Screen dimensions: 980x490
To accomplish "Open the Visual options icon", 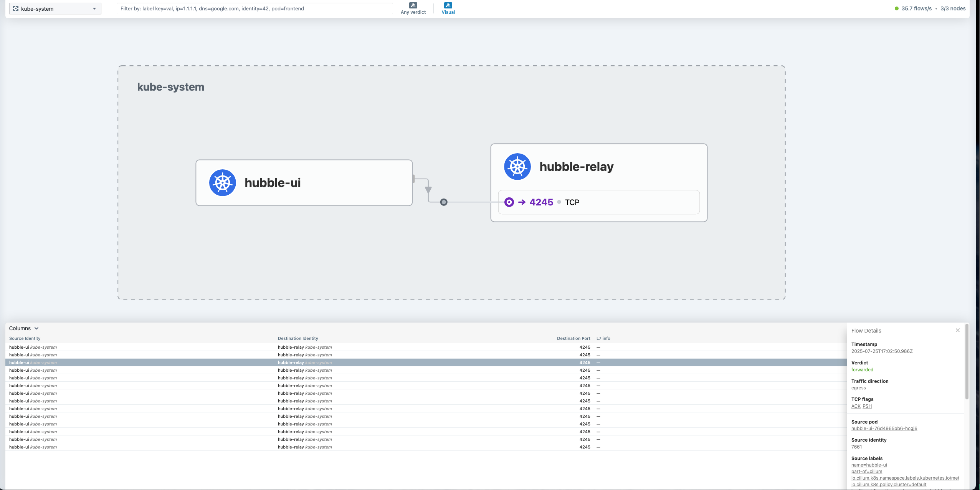I will [448, 5].
